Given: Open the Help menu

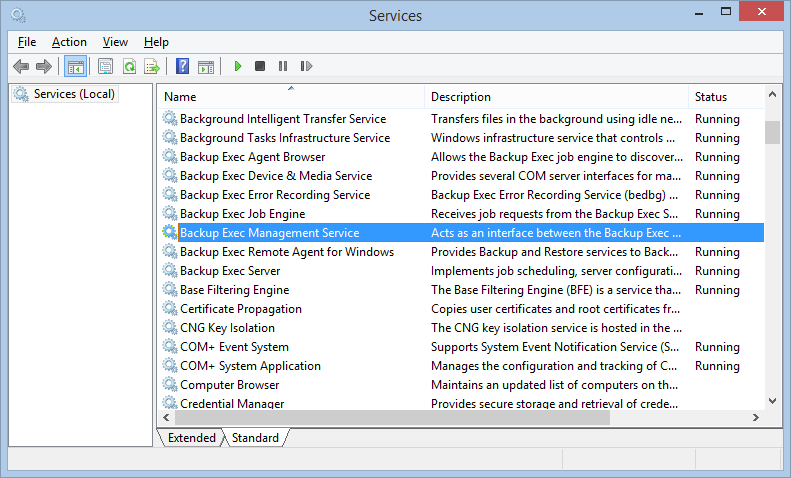Looking at the screenshot, I should (156, 42).
